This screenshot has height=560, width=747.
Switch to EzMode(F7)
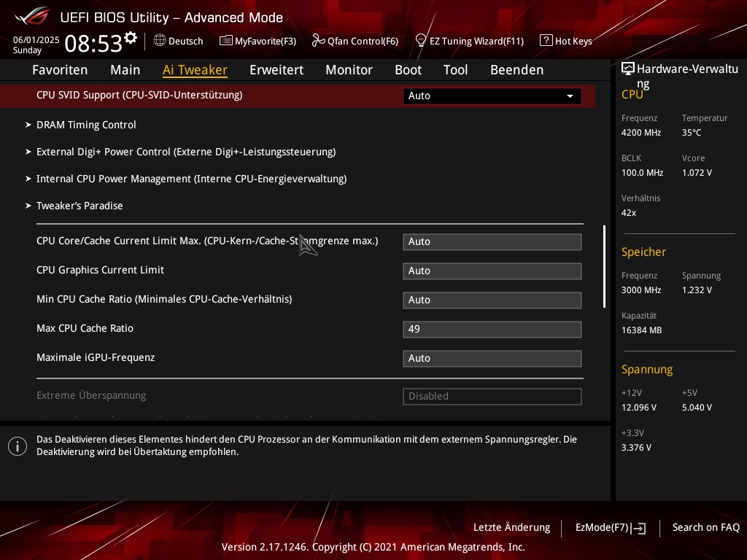click(x=610, y=527)
